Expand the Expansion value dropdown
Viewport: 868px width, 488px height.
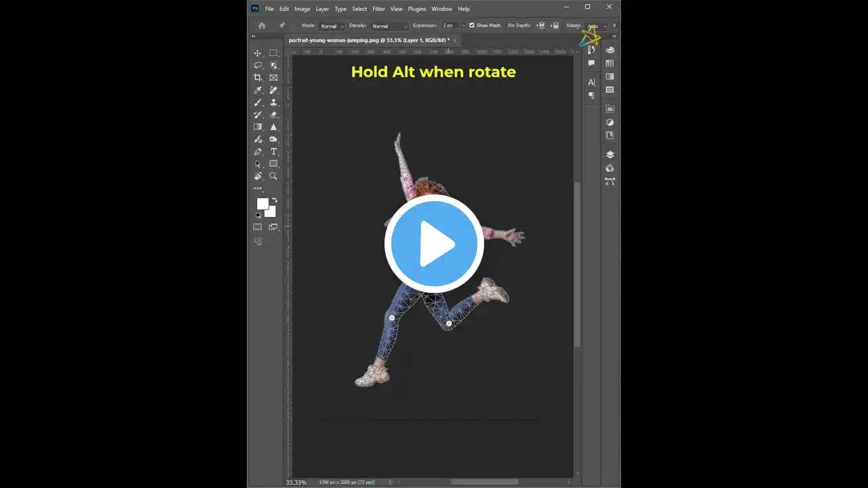pos(462,26)
